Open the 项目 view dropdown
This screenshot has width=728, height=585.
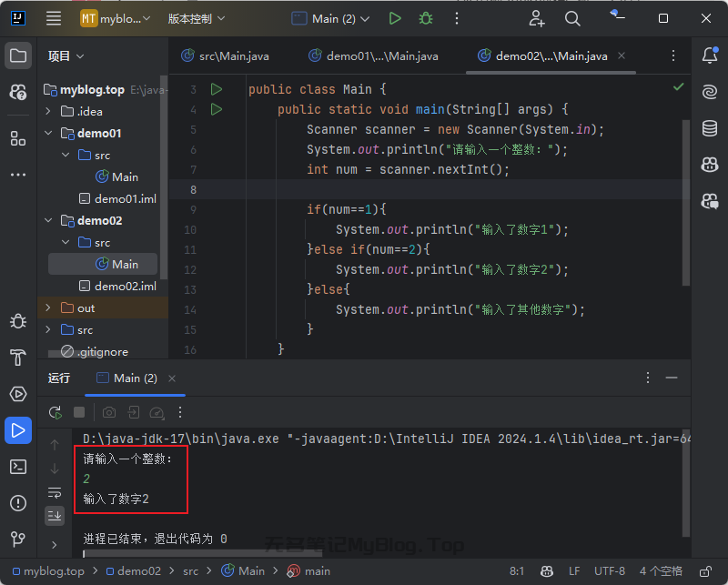(x=66, y=56)
